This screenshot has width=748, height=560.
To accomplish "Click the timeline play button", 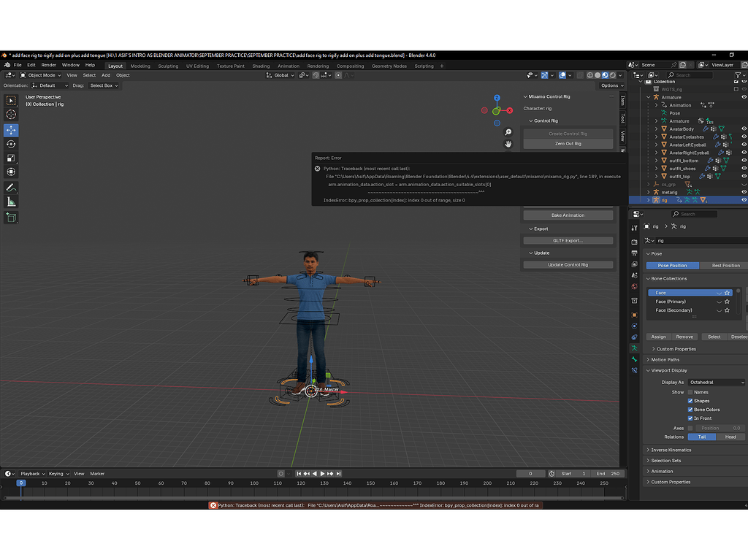I will pos(322,474).
